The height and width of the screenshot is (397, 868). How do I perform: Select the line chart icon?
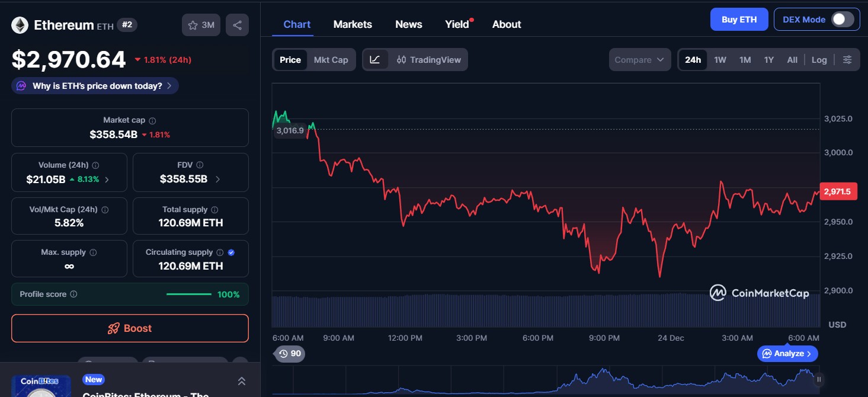click(x=376, y=59)
